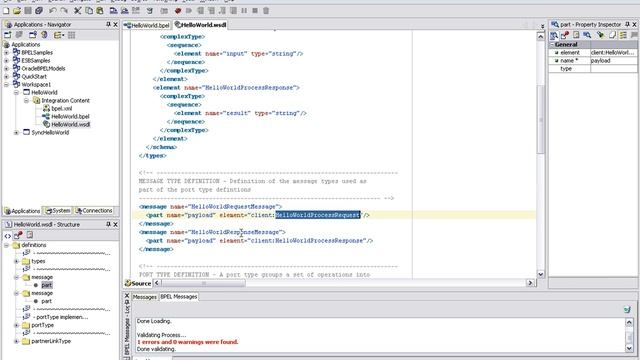
Task: Click the Paste icon in toolbar
Action: pos(100,11)
